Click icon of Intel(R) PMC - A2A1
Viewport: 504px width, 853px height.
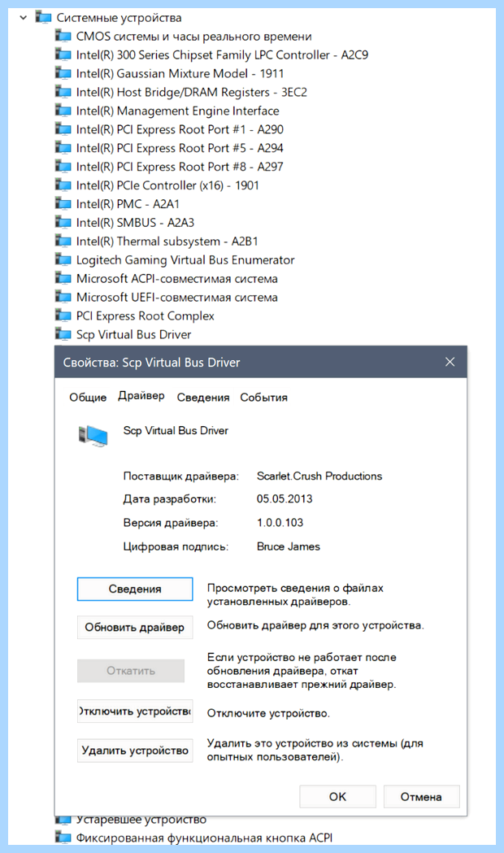tap(63, 204)
